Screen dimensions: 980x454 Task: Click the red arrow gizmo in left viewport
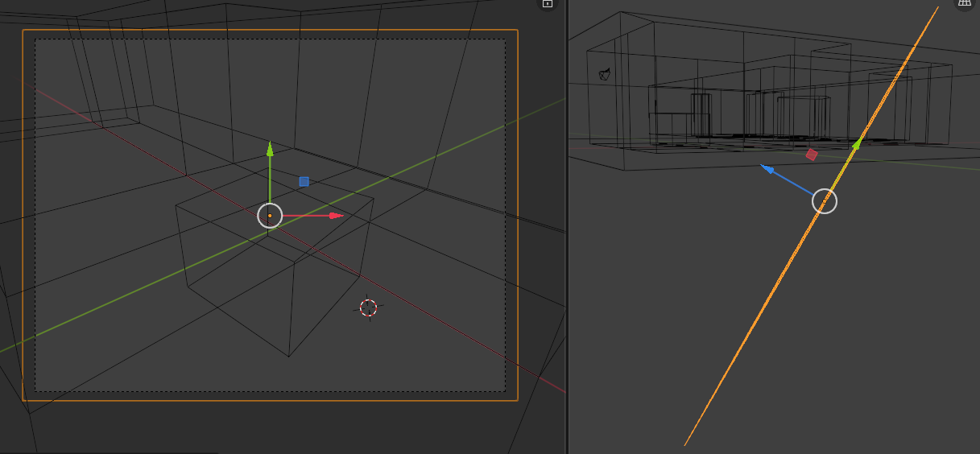(x=335, y=216)
